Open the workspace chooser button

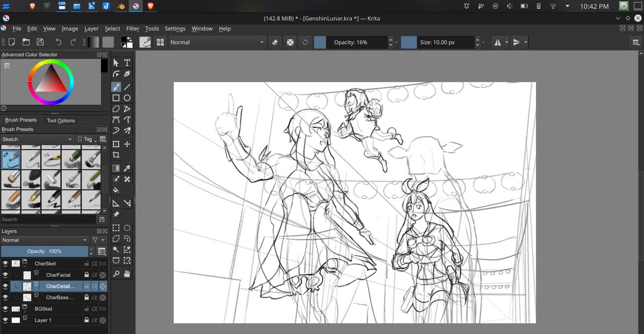pyautogui.click(x=636, y=42)
